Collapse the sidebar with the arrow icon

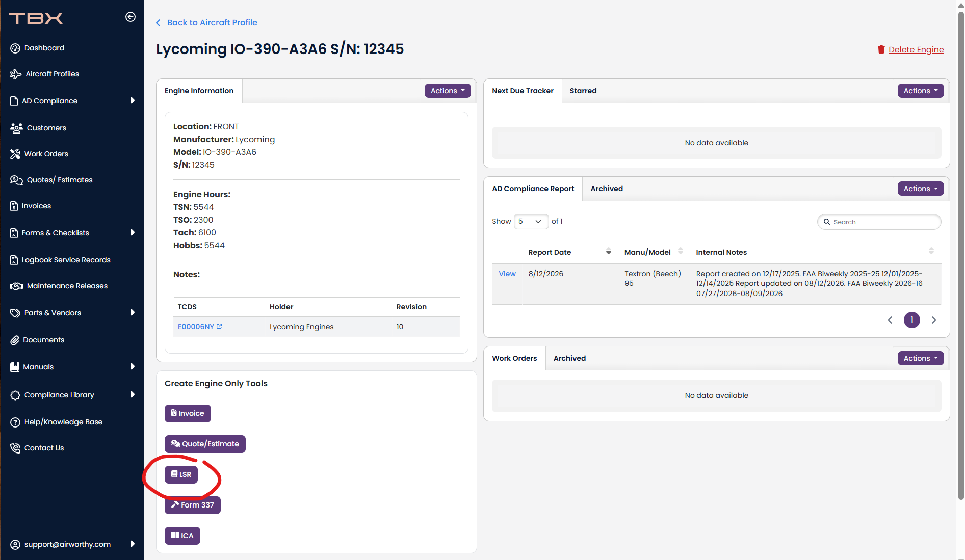click(x=131, y=17)
